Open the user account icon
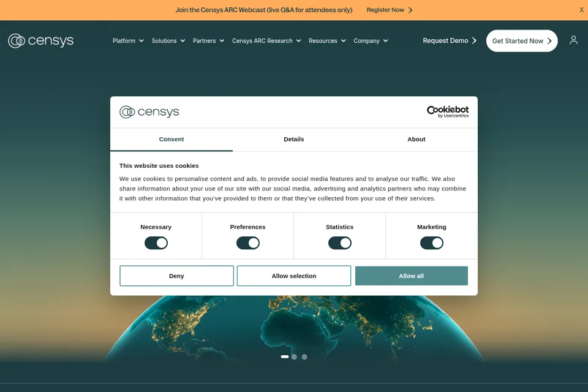The height and width of the screenshot is (392, 588). pyautogui.click(x=573, y=40)
